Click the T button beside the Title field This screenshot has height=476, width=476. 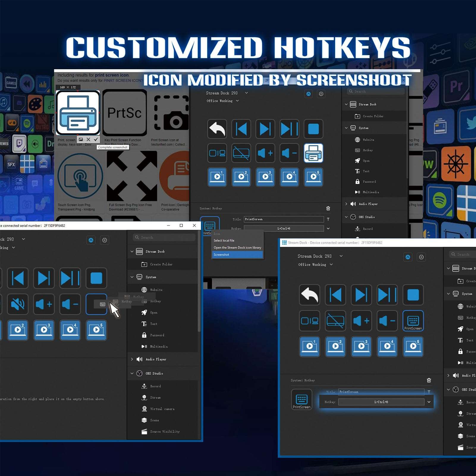tap(328, 219)
